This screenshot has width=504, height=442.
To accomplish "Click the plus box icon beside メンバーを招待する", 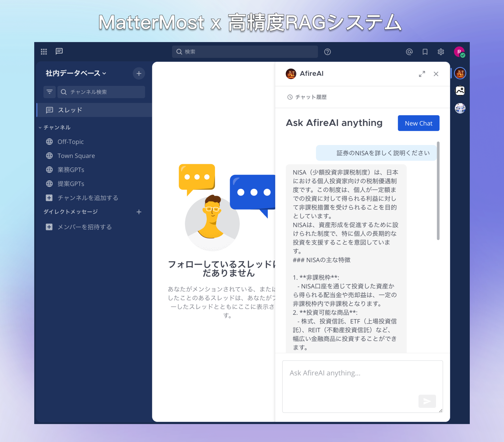I will point(49,227).
